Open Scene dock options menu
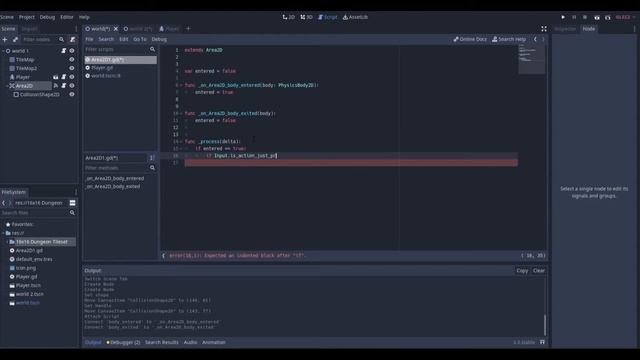This screenshot has height=360, width=640. tap(76, 29)
